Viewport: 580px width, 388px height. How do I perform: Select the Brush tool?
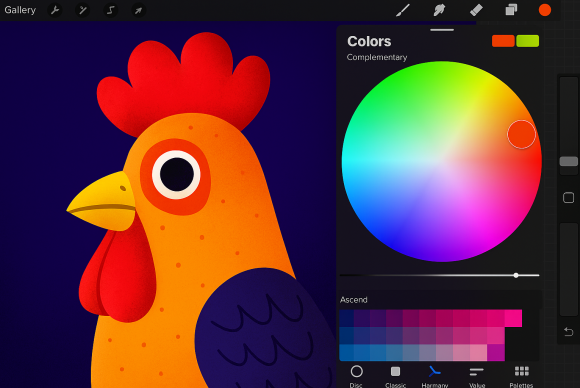coord(403,10)
